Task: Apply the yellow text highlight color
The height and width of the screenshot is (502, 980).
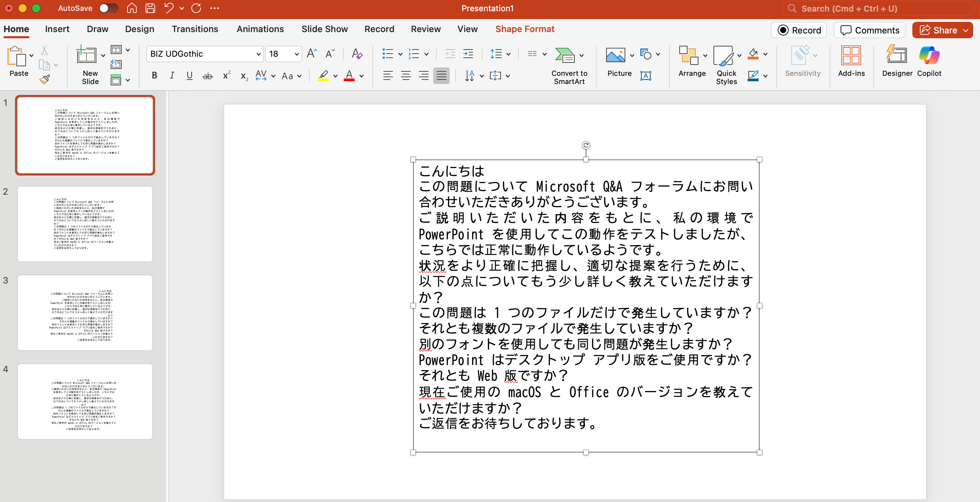Action: (x=323, y=76)
